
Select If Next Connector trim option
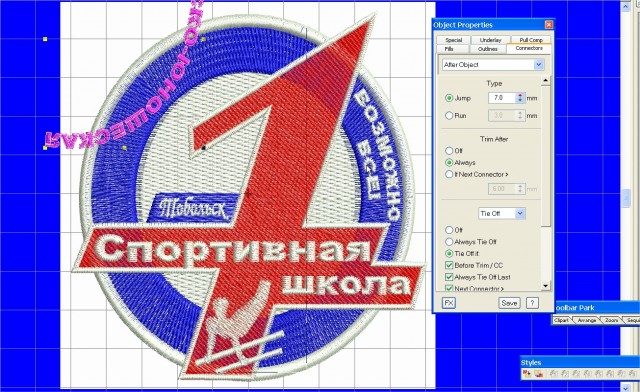(449, 174)
